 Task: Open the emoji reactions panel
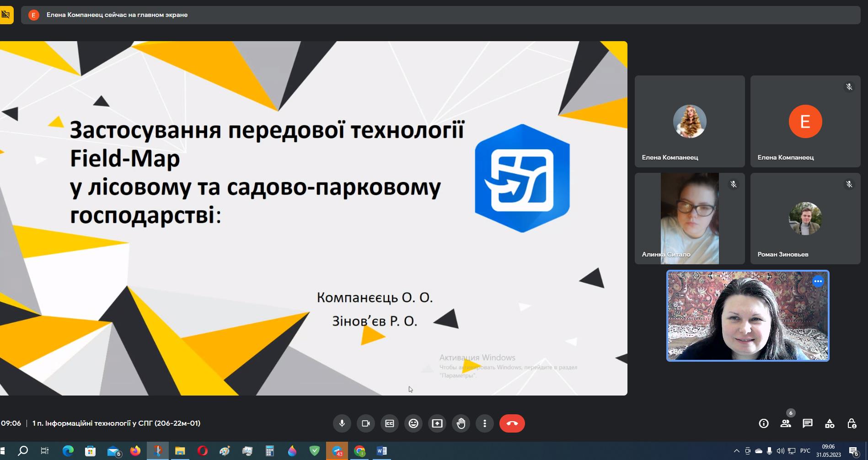click(x=413, y=423)
